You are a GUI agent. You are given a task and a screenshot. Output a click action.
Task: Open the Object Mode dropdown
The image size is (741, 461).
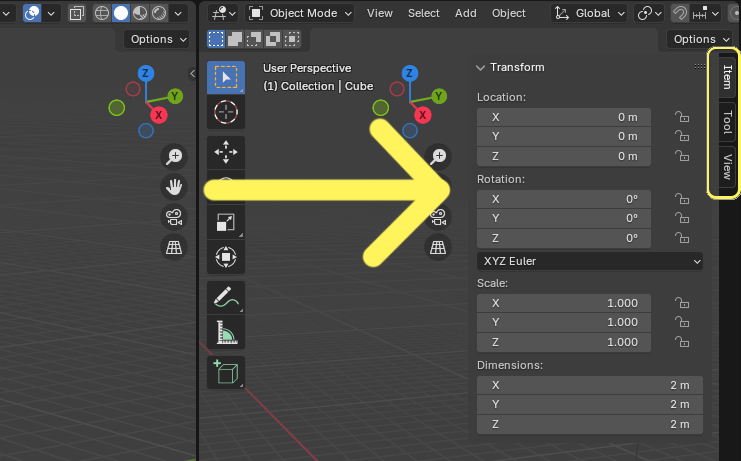click(x=300, y=13)
